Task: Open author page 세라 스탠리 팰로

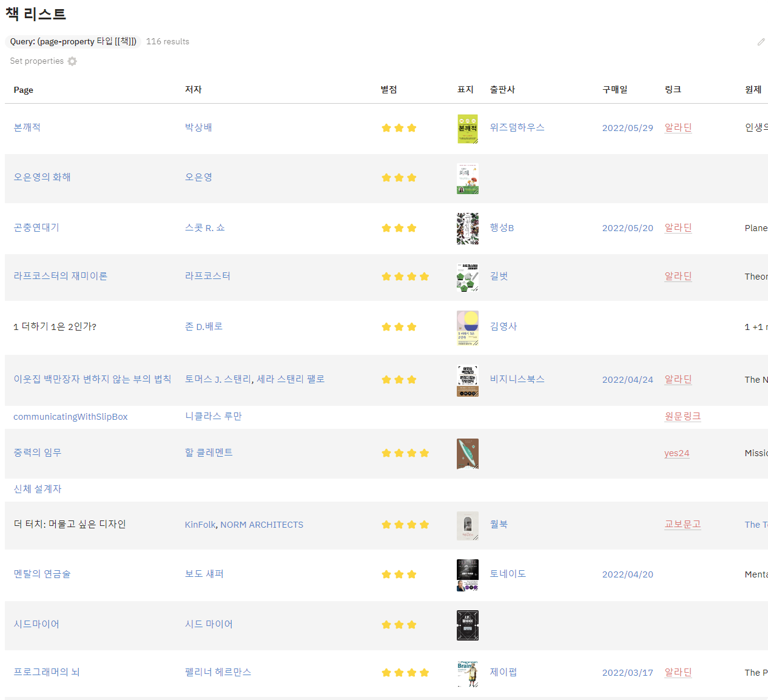Action: pos(291,379)
